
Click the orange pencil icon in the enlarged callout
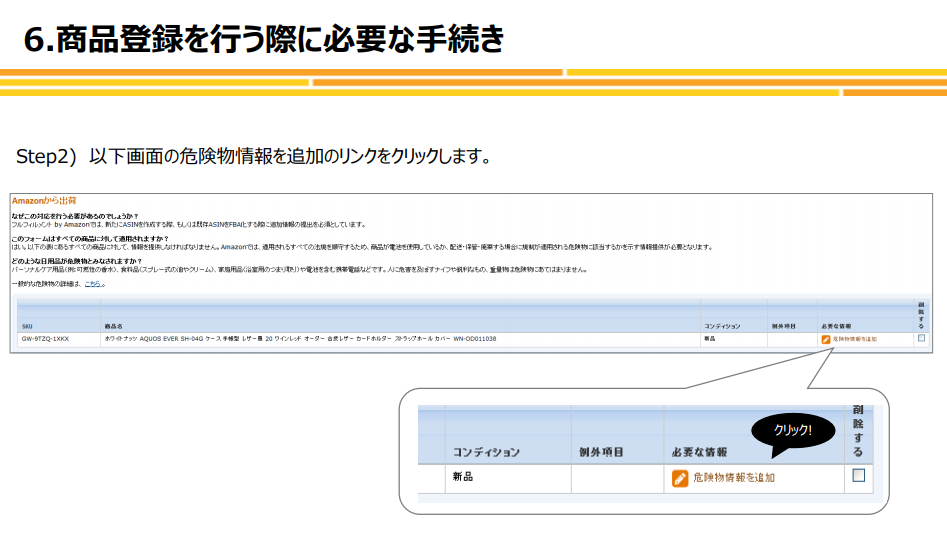pos(680,478)
